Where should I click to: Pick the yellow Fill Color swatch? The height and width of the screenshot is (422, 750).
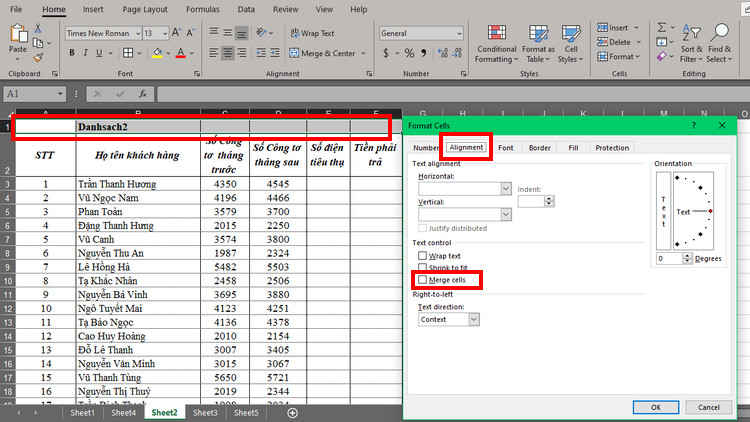[x=157, y=53]
